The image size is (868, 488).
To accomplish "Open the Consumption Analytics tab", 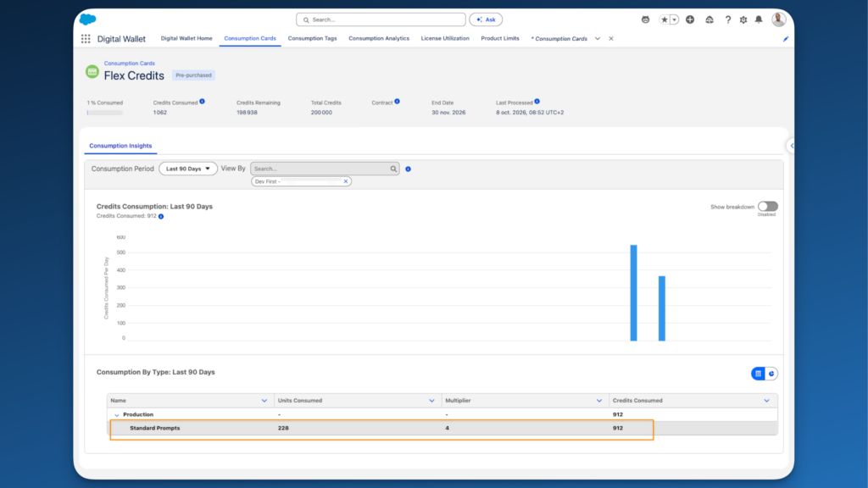I will pyautogui.click(x=379, y=38).
